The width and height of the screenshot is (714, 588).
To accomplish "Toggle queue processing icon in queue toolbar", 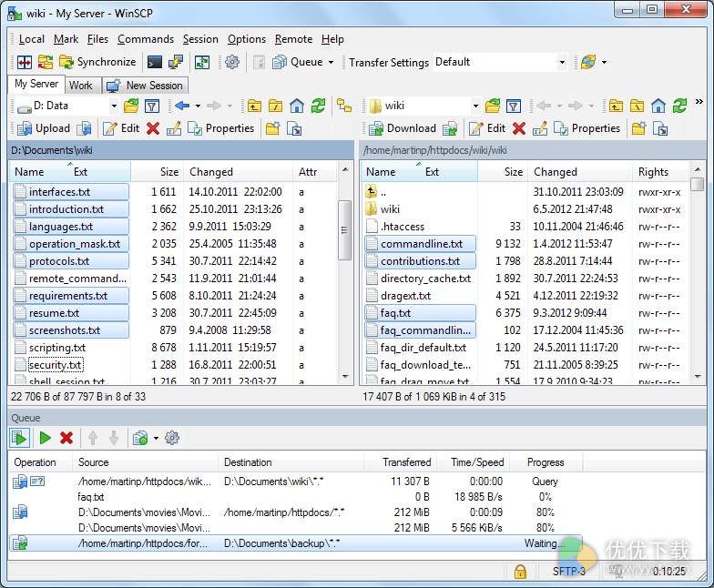I will pos(20,439).
